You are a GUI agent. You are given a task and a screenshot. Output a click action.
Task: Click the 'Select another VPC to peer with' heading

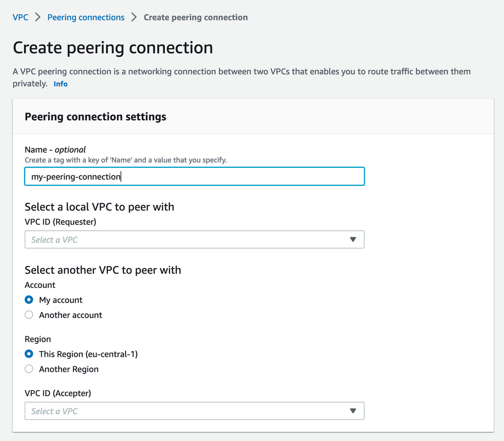[x=103, y=270]
